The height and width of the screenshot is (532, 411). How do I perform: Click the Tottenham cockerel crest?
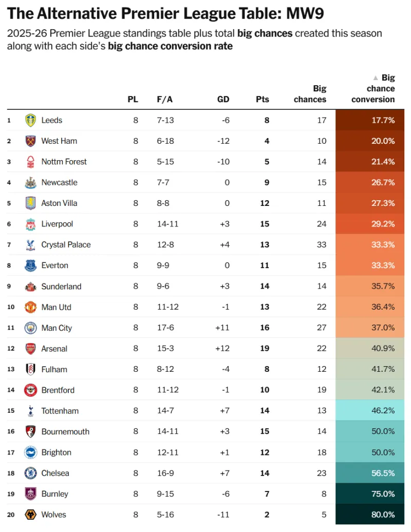[x=31, y=411]
